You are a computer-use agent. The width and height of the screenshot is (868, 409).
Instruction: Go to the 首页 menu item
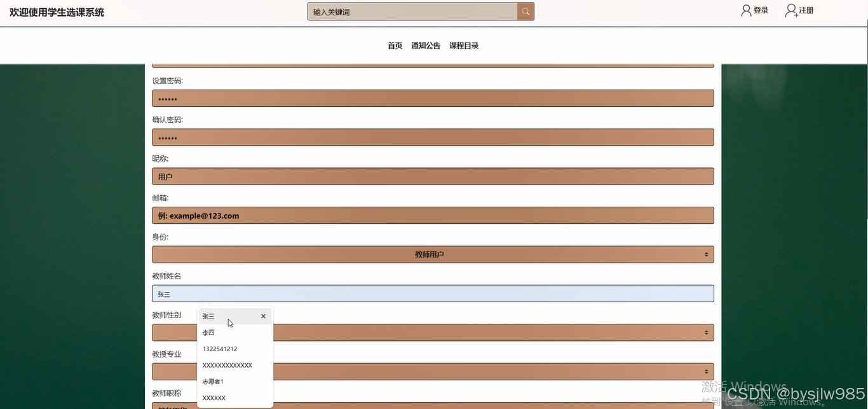point(394,45)
